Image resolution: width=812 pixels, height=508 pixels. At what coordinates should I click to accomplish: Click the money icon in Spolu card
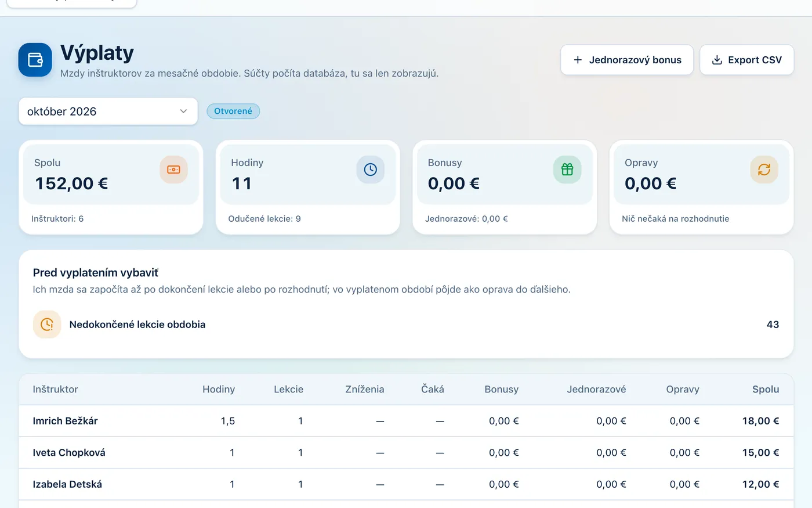pos(173,170)
